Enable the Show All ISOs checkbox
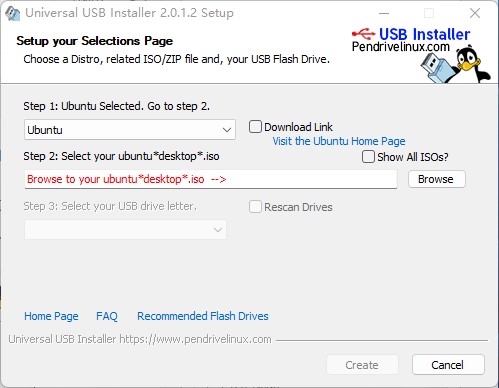Image resolution: width=499 pixels, height=388 pixels. tap(368, 157)
